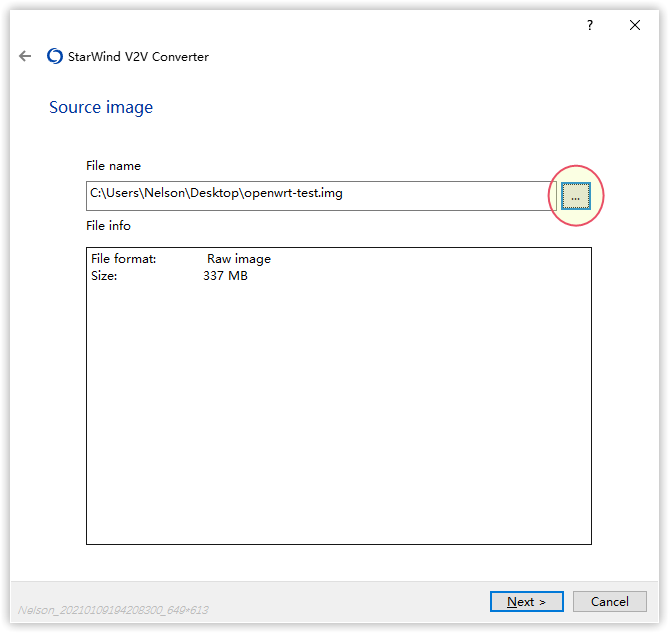Click the File info label
This screenshot has height=633, width=669.
pos(108,226)
